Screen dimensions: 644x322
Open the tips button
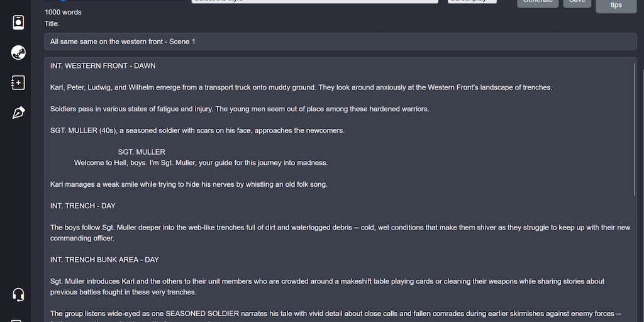(616, 5)
